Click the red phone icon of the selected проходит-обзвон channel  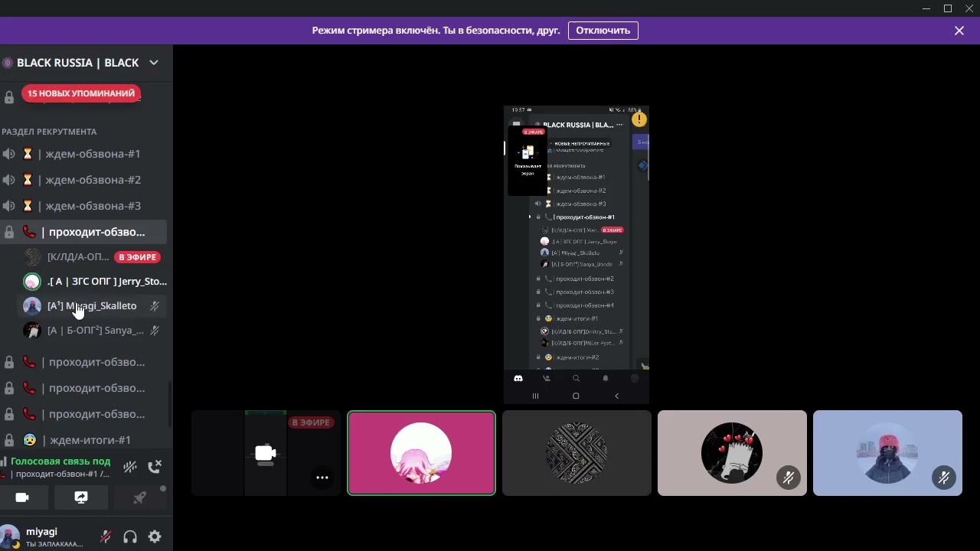tap(29, 232)
